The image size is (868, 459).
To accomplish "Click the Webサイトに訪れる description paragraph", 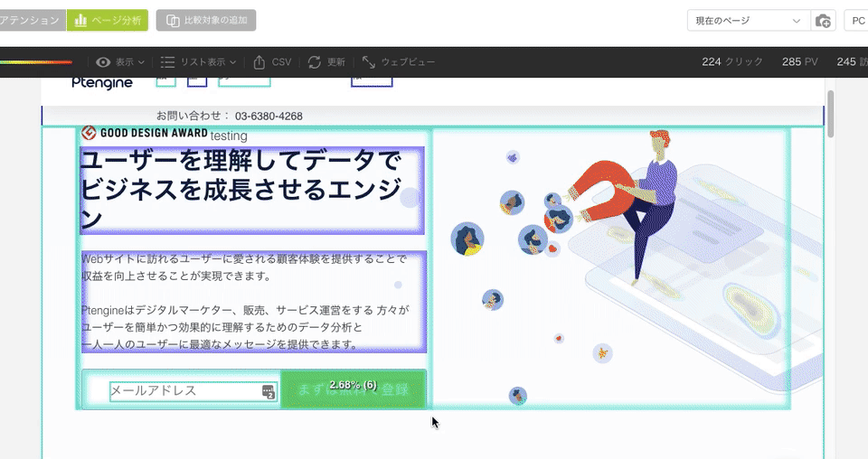I will (x=253, y=302).
